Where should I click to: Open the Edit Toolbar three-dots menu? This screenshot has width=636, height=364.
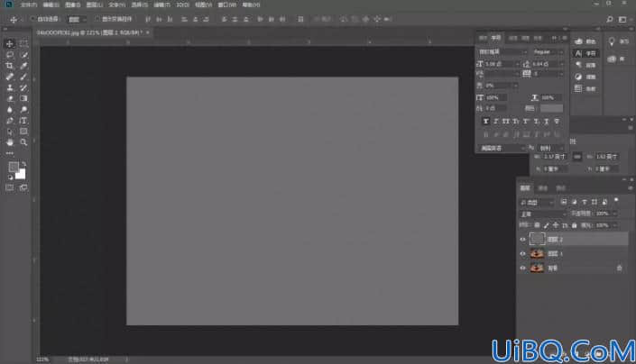point(10,153)
